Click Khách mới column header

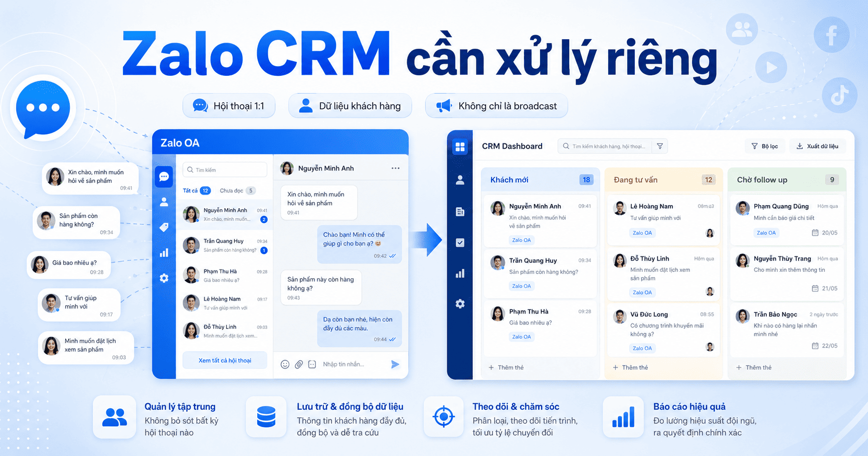point(540,180)
